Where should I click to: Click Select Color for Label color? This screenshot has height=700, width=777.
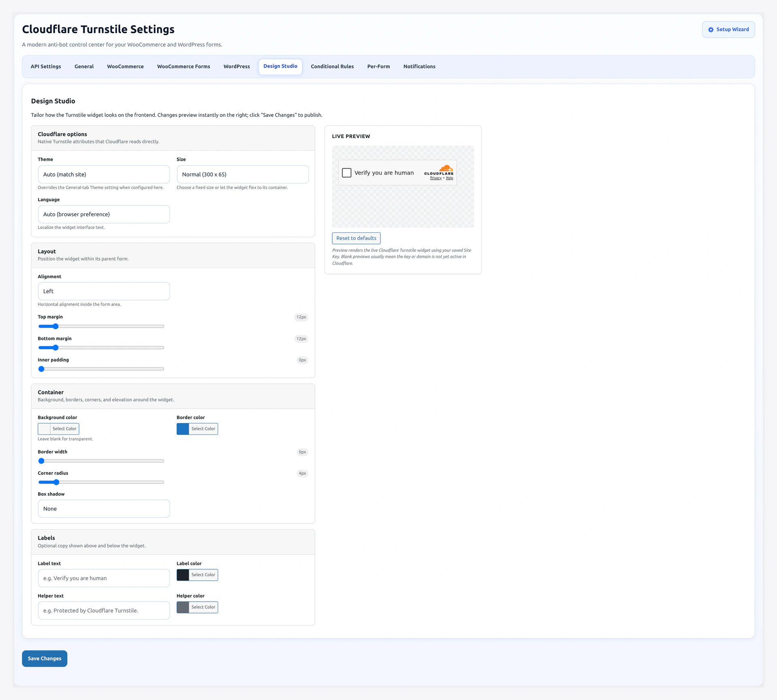[x=203, y=575]
